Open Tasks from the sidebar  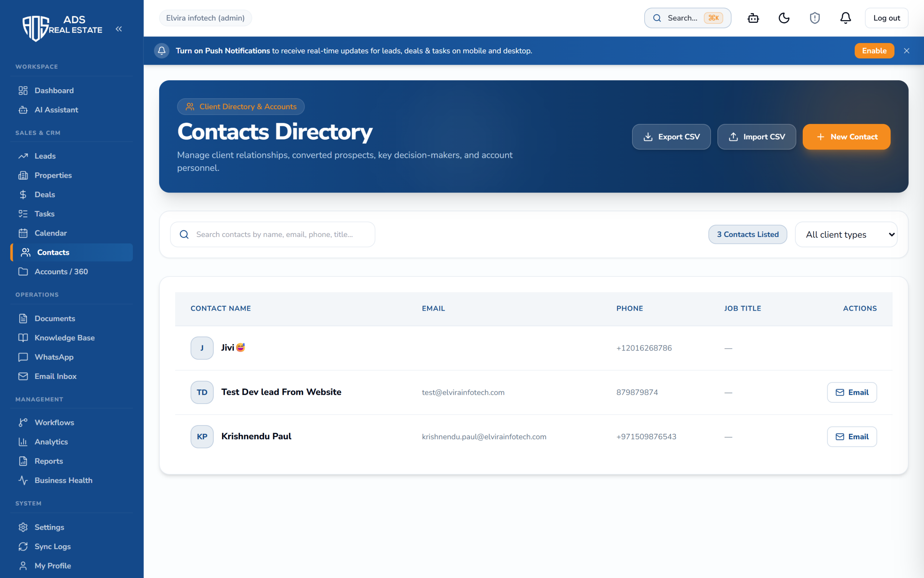72,214
